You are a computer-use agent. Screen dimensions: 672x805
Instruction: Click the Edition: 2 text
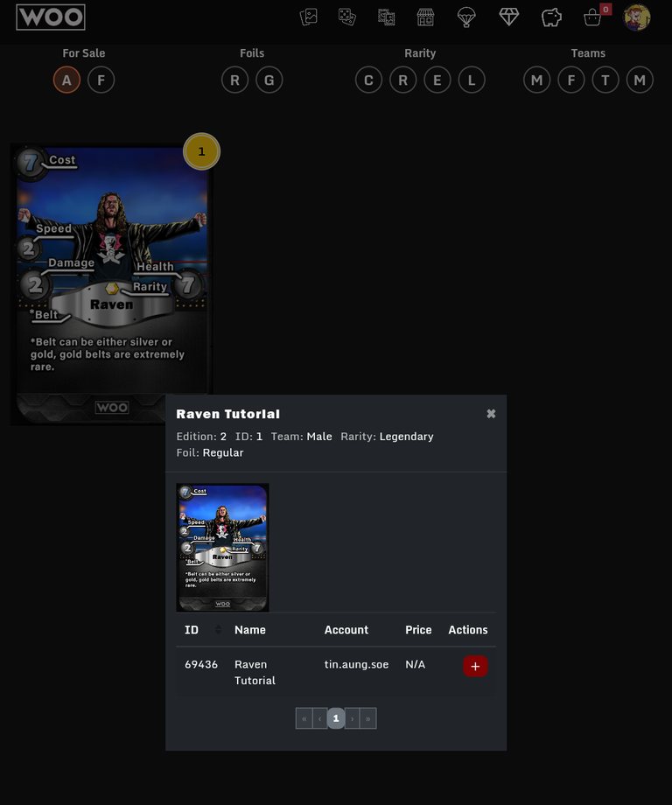[201, 437]
